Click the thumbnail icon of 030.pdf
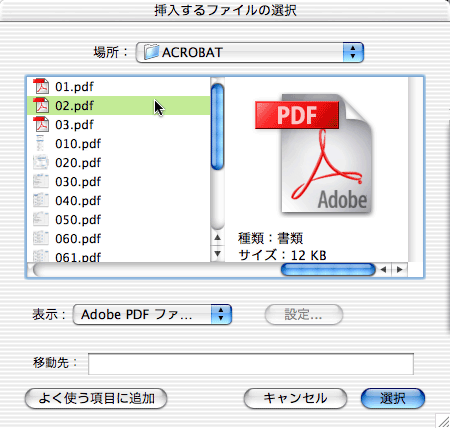The image size is (450, 428). (41, 181)
